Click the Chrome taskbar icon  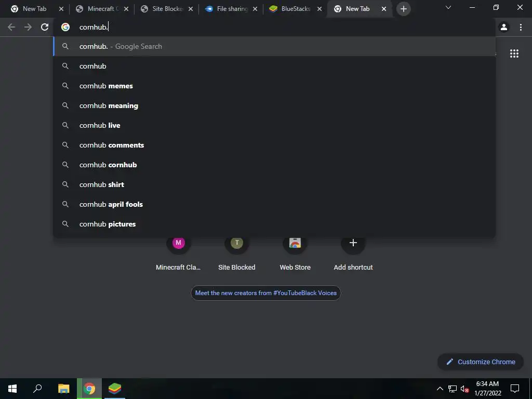pos(89,389)
